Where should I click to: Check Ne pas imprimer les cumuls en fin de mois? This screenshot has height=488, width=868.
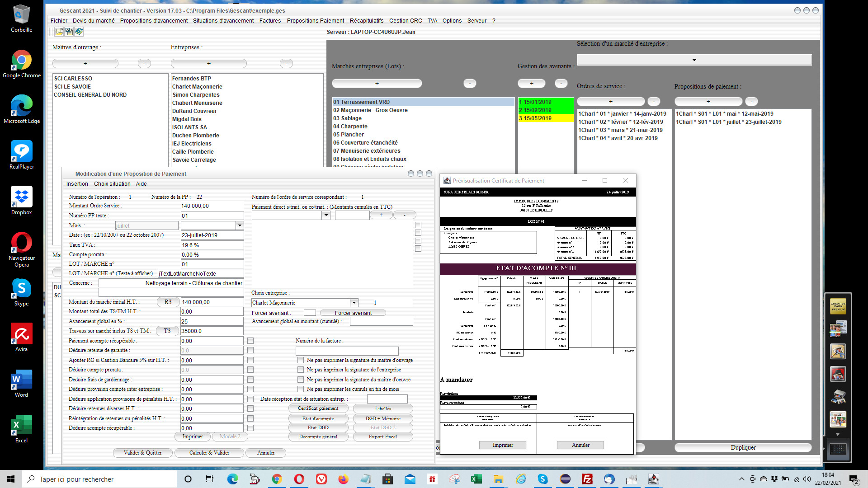(x=301, y=389)
